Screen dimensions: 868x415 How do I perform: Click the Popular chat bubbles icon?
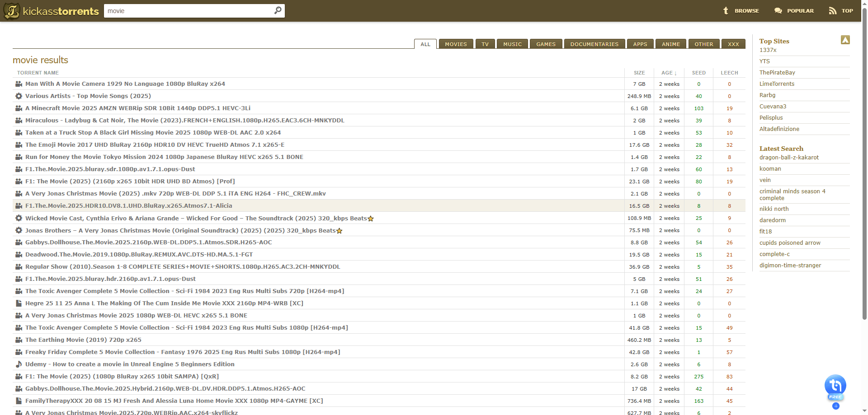pyautogui.click(x=778, y=11)
